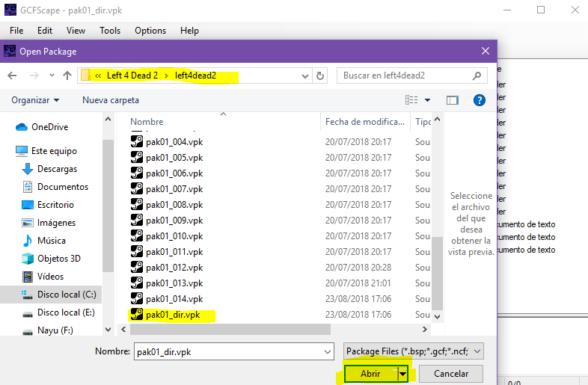Create a folder with Nueva carpeta
Viewport: 588px width, 385px height.
tap(111, 100)
